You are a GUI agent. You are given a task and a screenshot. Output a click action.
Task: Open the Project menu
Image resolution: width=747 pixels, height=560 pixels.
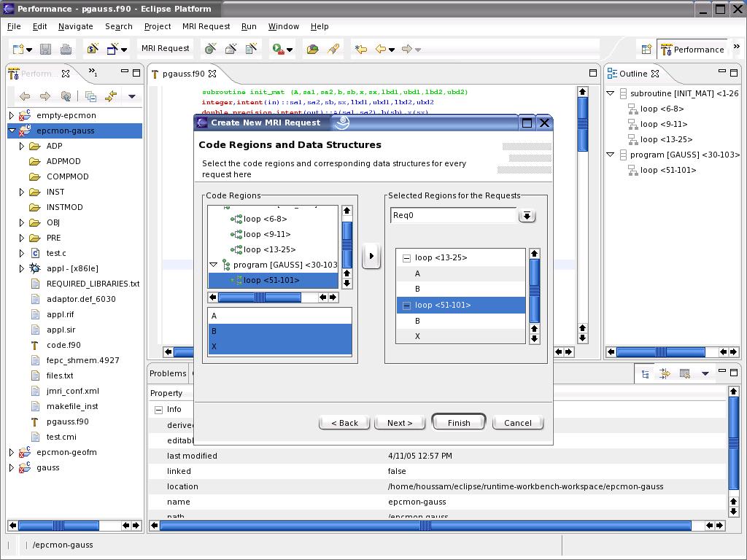(158, 27)
